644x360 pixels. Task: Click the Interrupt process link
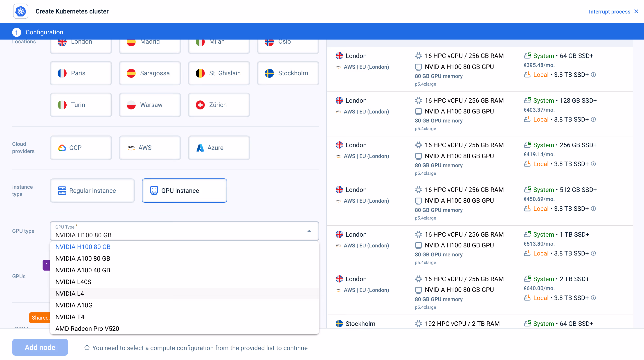[x=609, y=11]
